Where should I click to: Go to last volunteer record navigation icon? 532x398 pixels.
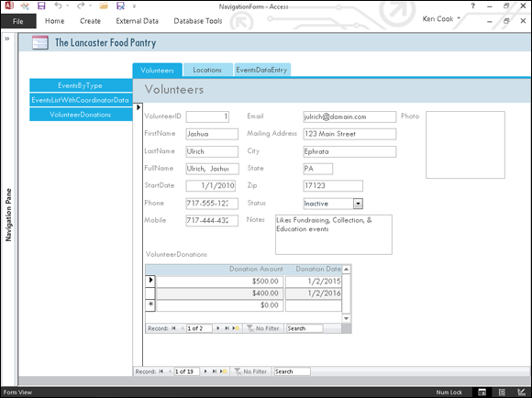(215, 371)
